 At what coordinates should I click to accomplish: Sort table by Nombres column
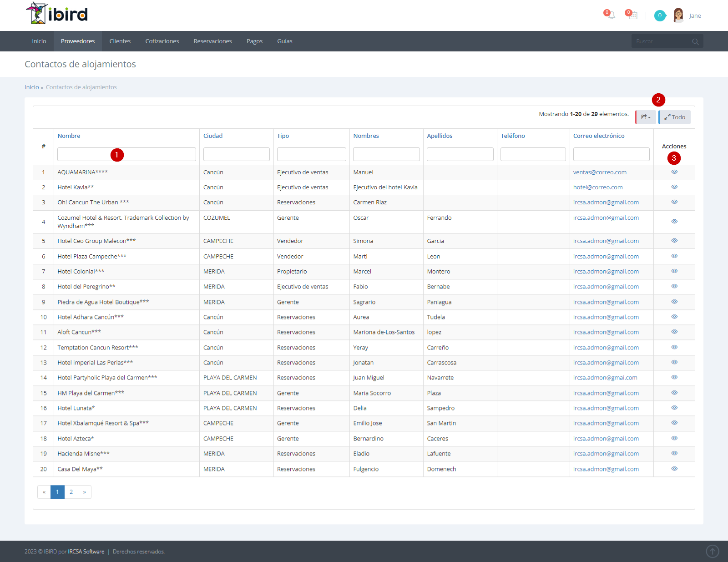click(366, 136)
